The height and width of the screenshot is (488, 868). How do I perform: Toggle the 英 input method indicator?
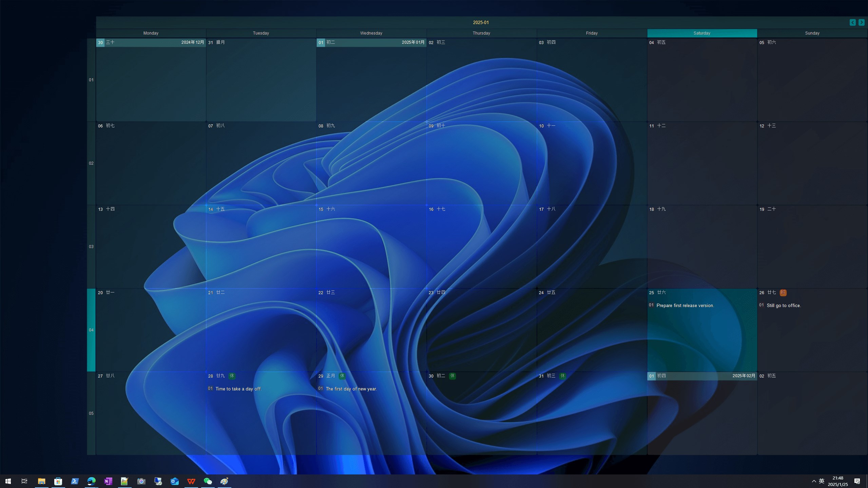tap(822, 481)
